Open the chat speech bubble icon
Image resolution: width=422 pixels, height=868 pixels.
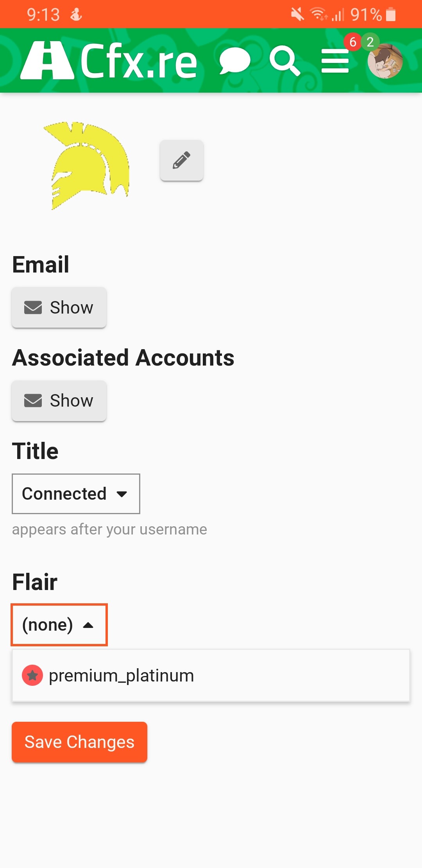click(x=234, y=61)
